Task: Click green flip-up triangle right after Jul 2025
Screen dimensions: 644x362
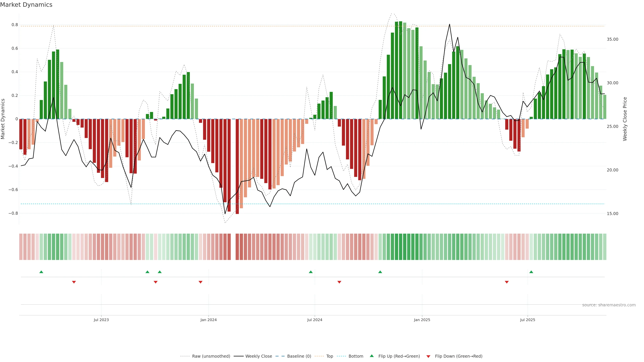Action: pos(531,272)
